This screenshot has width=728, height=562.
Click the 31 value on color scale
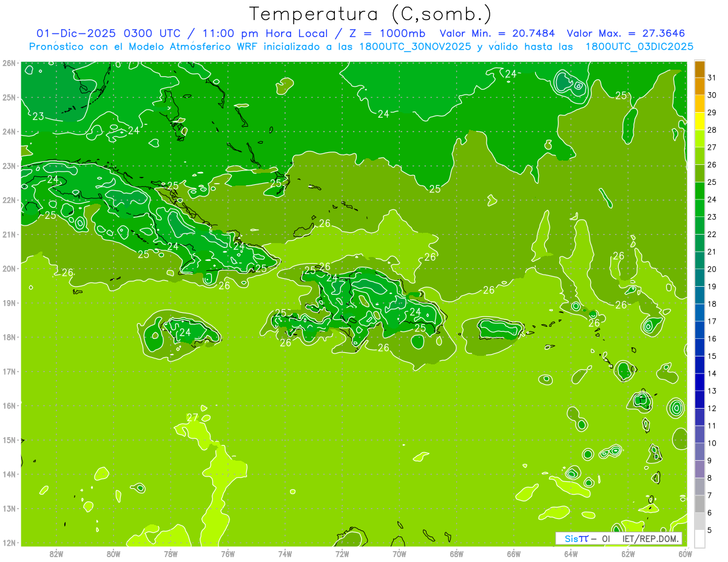[712, 78]
